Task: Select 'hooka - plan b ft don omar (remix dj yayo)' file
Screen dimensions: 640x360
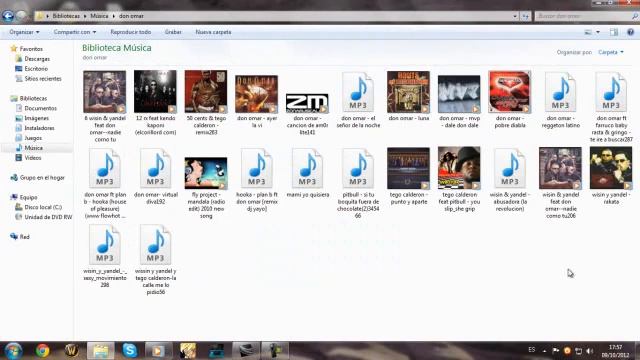Action: pyautogui.click(x=257, y=169)
